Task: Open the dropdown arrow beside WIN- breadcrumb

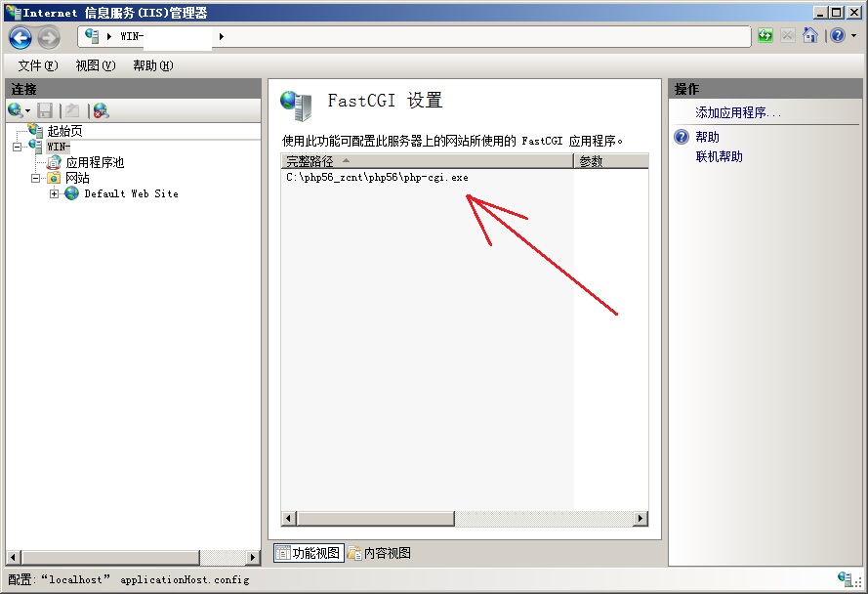Action: click(222, 36)
